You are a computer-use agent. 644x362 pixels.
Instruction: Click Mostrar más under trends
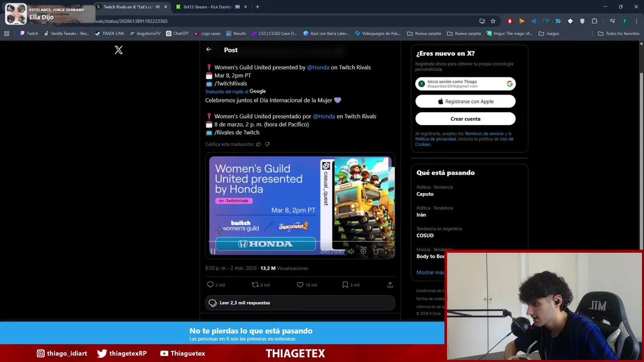coord(430,273)
